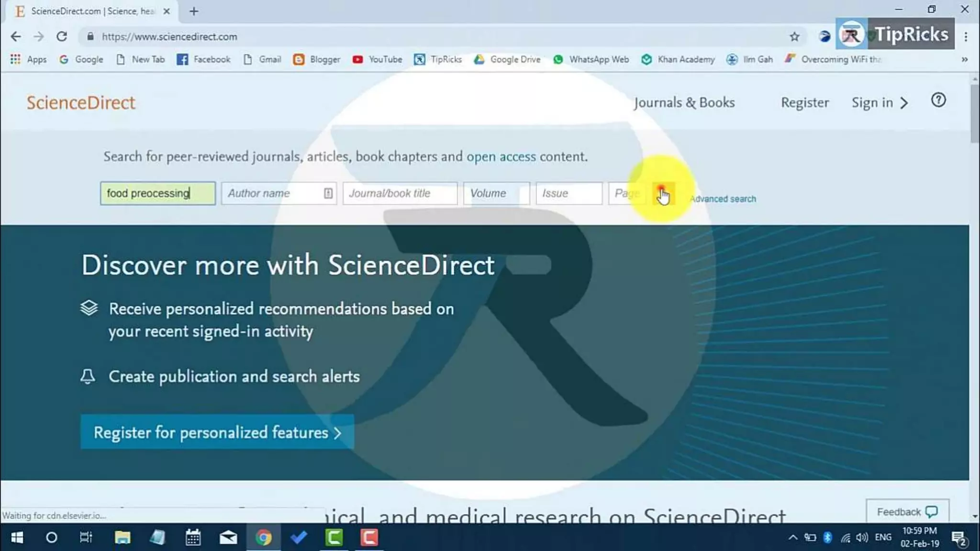Open the Advanced search link
The height and width of the screenshot is (551, 980).
pyautogui.click(x=723, y=199)
